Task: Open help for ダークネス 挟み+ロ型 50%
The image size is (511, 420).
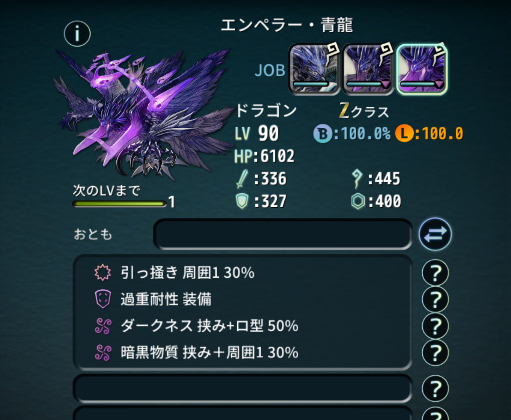Action: (435, 326)
